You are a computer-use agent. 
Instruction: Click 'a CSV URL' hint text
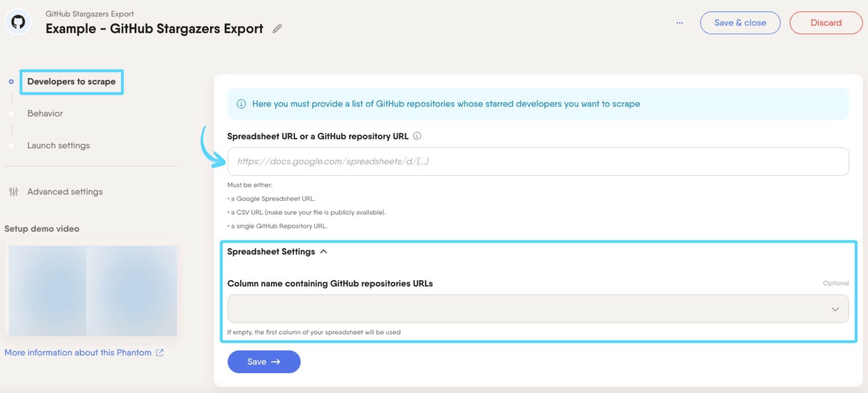(x=247, y=212)
